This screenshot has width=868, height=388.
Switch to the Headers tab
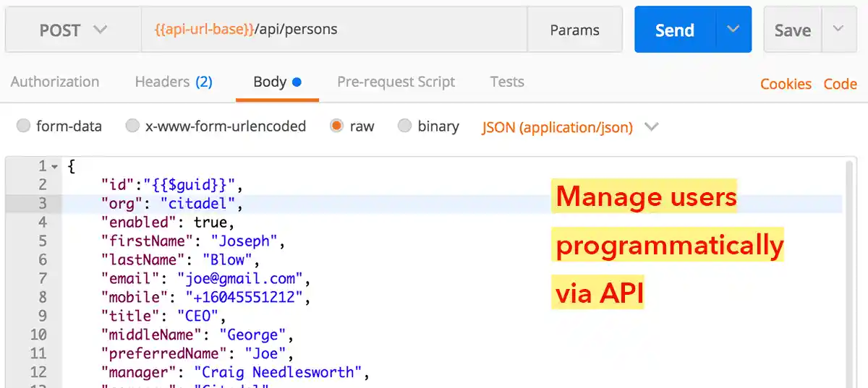tap(174, 82)
